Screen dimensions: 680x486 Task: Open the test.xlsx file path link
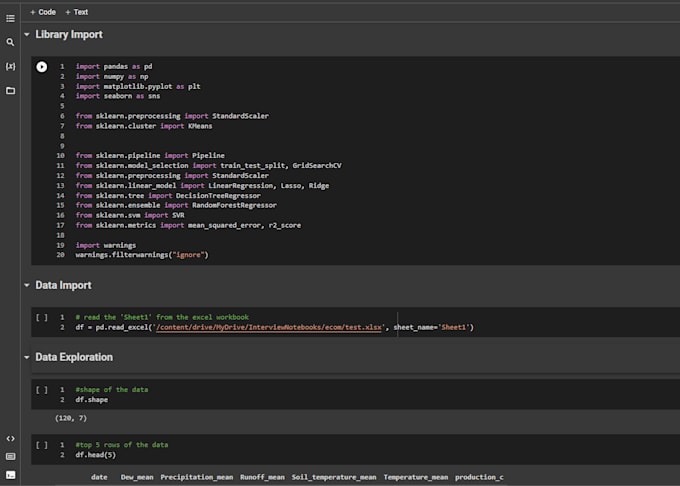pos(269,327)
